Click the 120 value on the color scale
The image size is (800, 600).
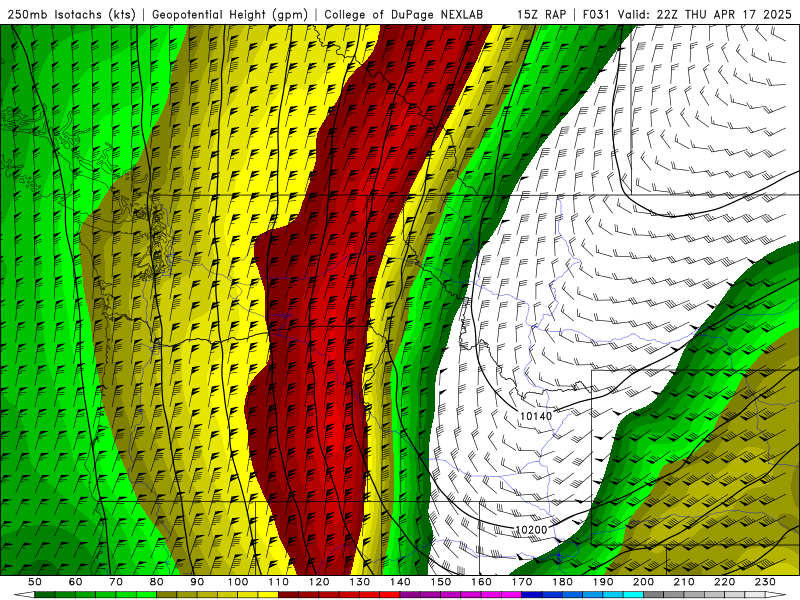pyautogui.click(x=319, y=582)
